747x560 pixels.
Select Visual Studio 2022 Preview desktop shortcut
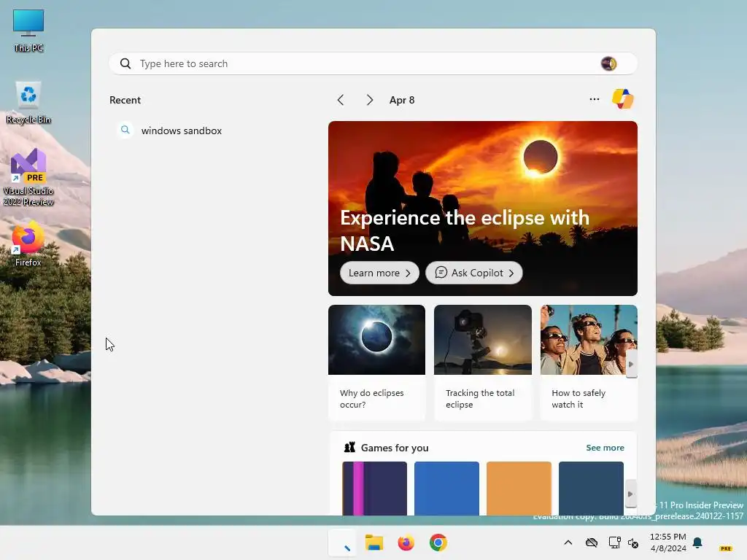click(28, 177)
